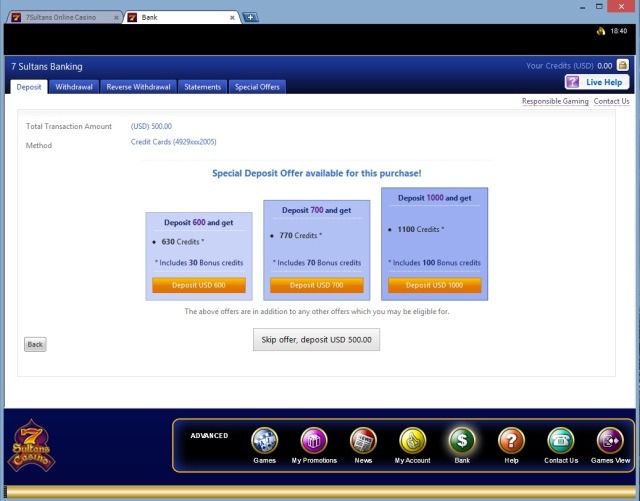This screenshot has width=640, height=501.
Task: Switch to 7Sultans Online Casino tab
Action: (x=64, y=17)
